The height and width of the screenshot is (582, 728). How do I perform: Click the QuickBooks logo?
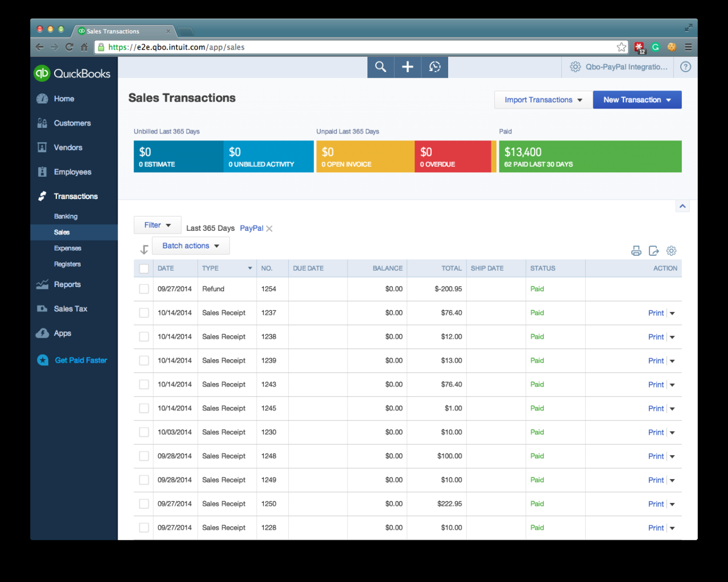(73, 73)
